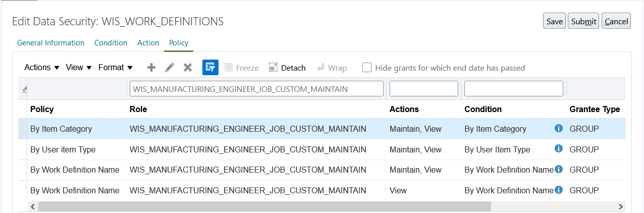
Task: Click info icon in the View-only row
Action: (558, 190)
